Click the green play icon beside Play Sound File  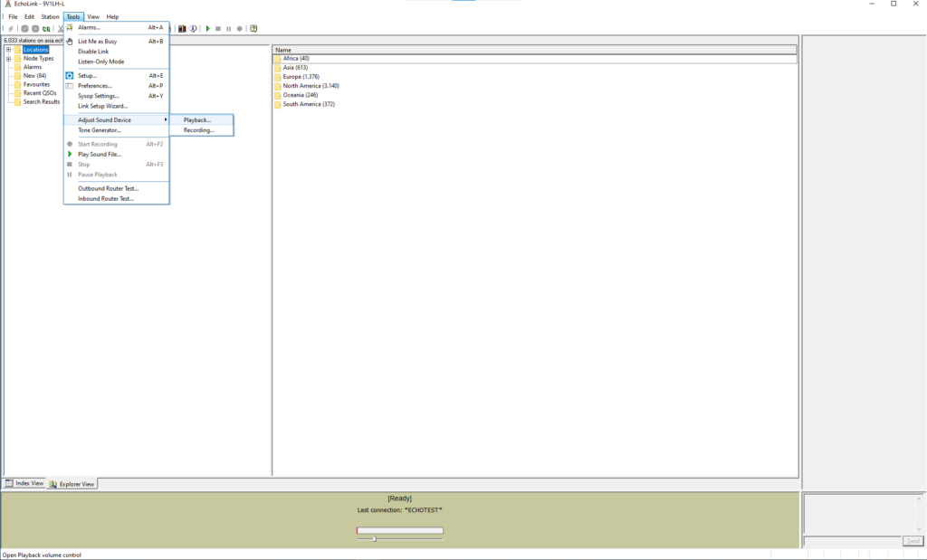(x=70, y=154)
